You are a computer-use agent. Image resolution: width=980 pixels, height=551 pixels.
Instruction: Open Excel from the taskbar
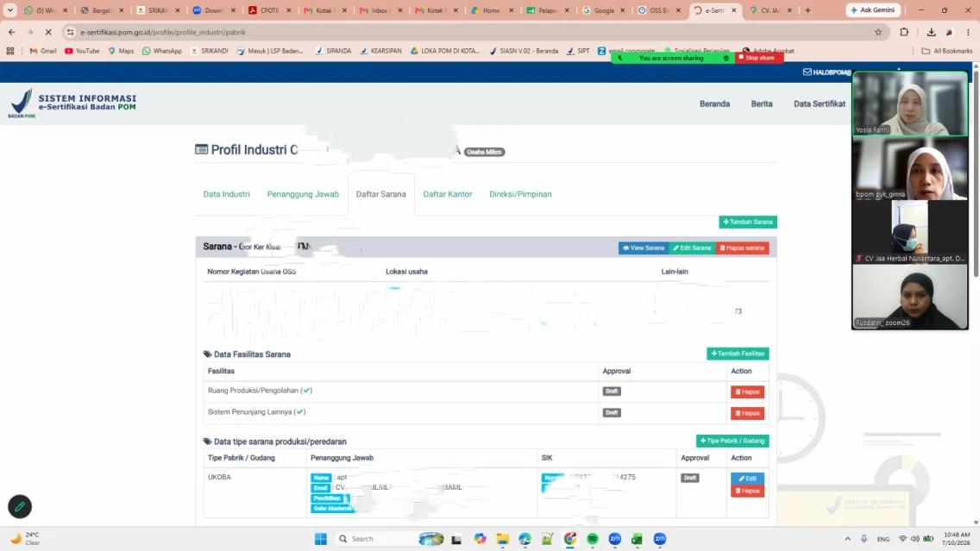637,539
